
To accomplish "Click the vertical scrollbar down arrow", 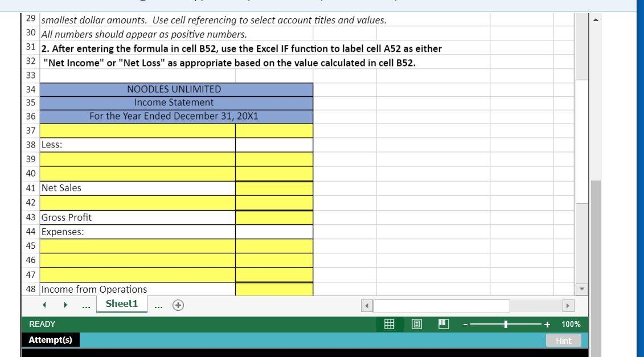I will [x=581, y=289].
